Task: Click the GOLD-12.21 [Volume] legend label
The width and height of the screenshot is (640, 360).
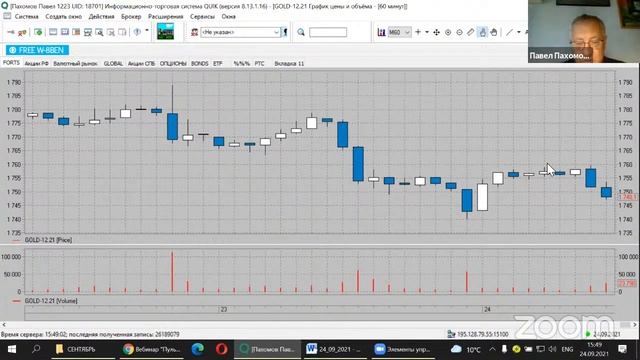Action: (x=51, y=301)
